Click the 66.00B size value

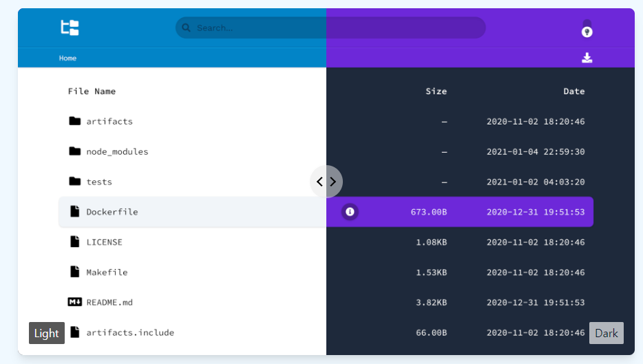click(x=432, y=332)
